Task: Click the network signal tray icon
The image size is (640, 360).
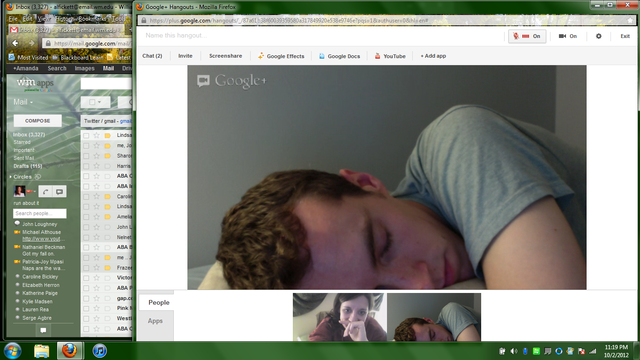Action: 593,351
